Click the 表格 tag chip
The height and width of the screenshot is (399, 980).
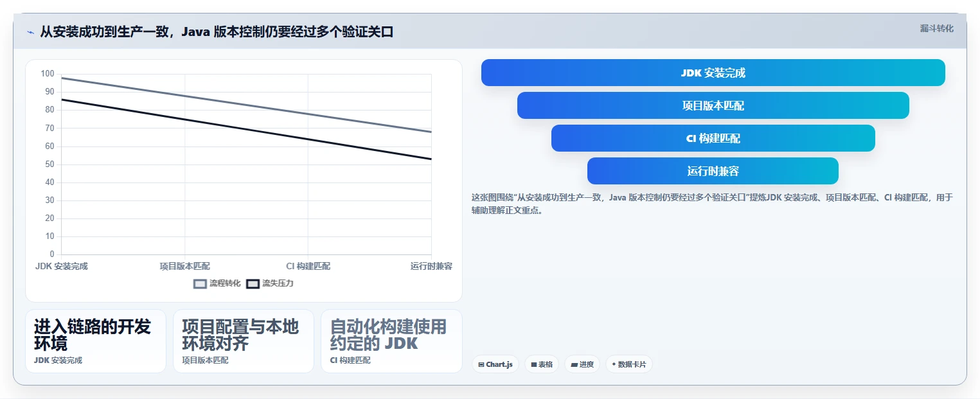[x=542, y=364]
